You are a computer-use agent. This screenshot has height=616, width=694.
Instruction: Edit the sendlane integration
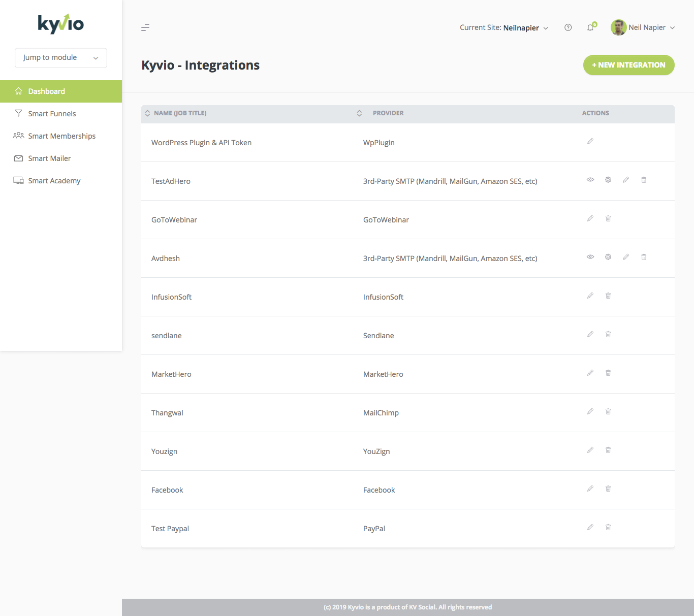590,334
